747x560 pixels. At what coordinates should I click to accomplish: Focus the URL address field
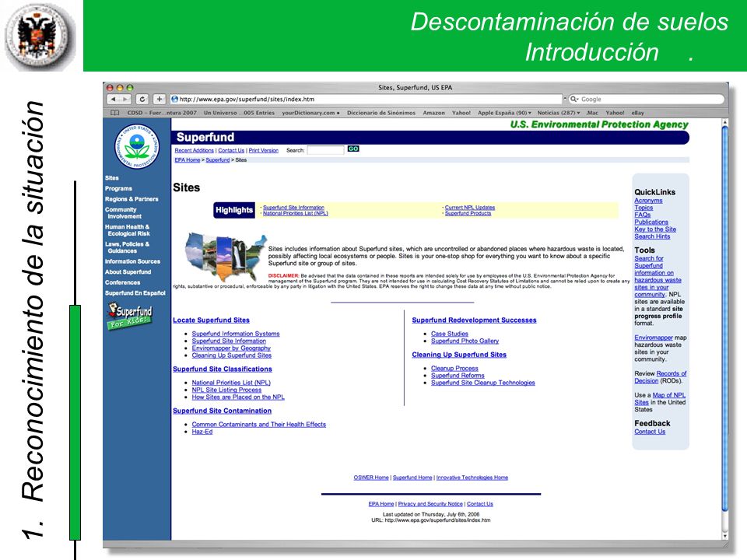(366, 99)
